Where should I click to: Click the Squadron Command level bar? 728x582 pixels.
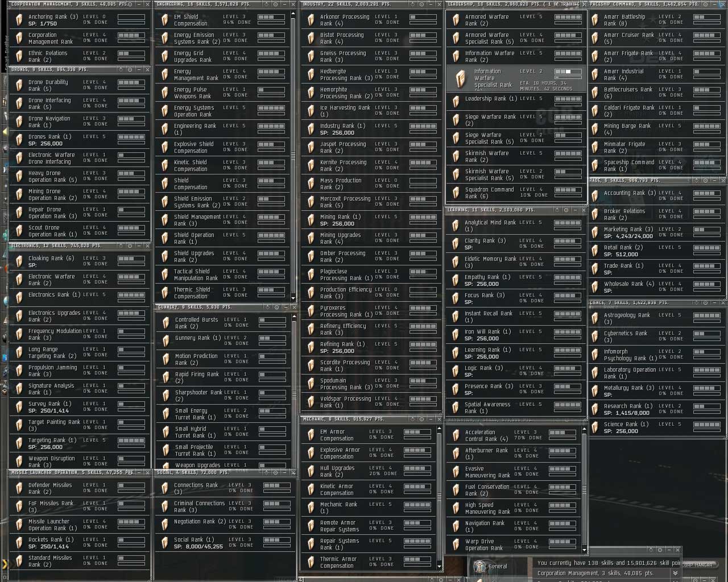tap(568, 191)
